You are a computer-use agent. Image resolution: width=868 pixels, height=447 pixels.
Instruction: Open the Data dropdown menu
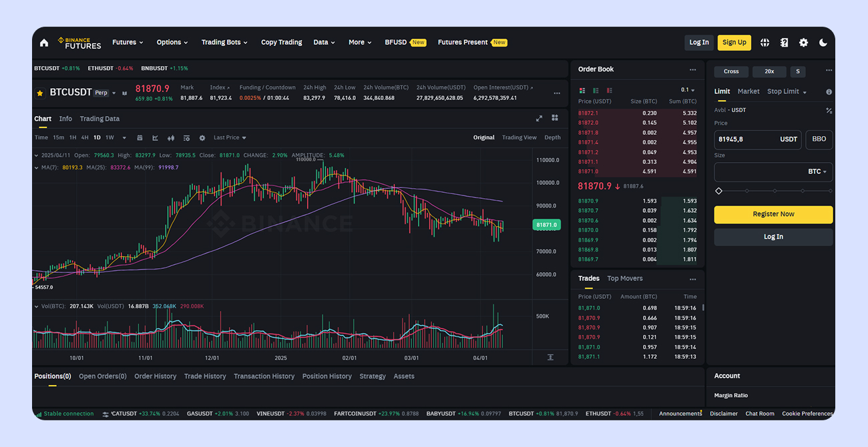click(x=324, y=43)
